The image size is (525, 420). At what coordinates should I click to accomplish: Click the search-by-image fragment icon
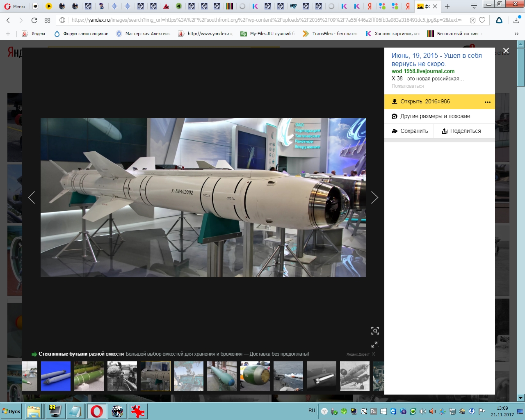(x=375, y=331)
